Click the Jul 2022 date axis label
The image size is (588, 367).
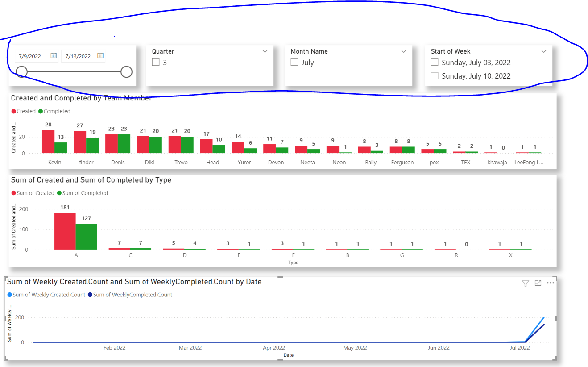(520, 348)
